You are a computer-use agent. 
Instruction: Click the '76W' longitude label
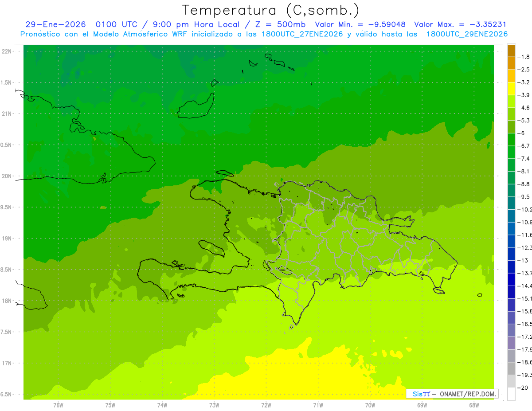[58, 405]
